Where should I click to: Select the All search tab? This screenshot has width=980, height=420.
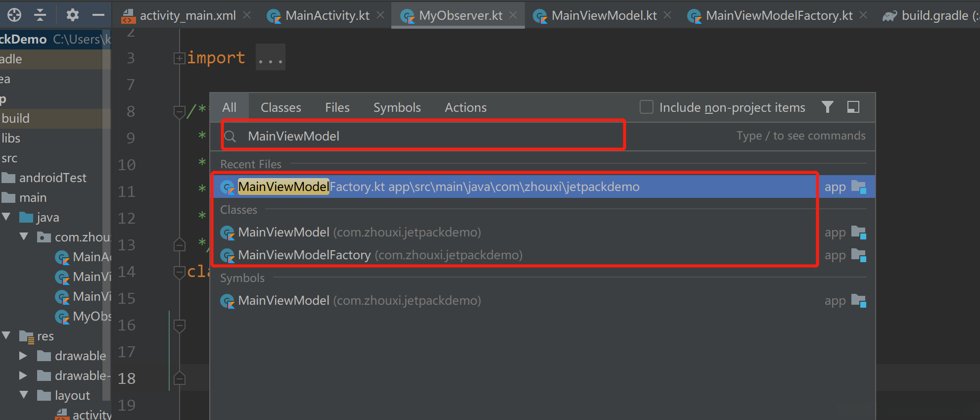[230, 107]
